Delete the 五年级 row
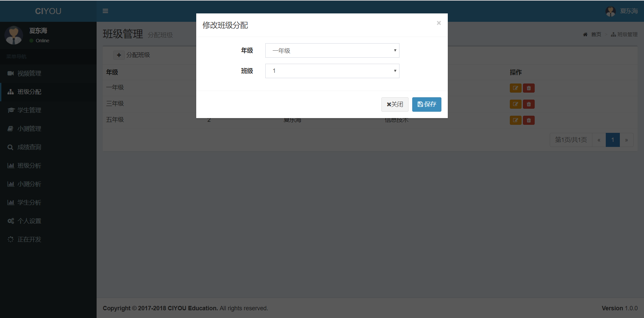Viewport: 644px width, 318px height. point(529,120)
